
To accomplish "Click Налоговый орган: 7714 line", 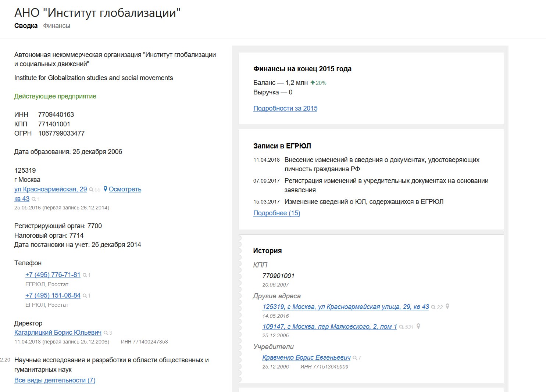I will point(49,235).
